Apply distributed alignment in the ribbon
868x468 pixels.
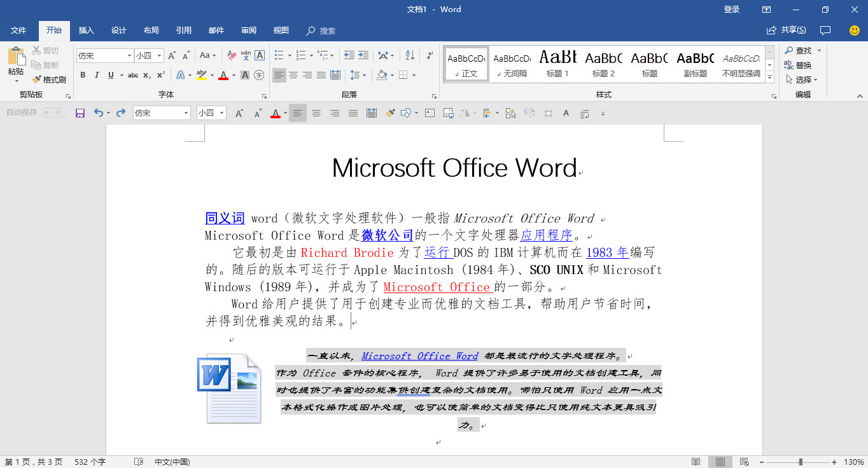pyautogui.click(x=335, y=75)
